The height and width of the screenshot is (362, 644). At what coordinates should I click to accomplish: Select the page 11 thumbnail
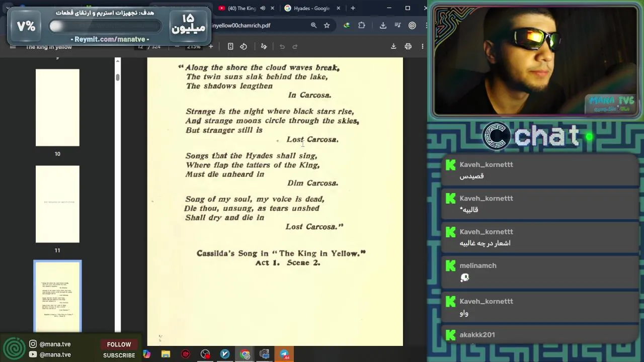(57, 204)
